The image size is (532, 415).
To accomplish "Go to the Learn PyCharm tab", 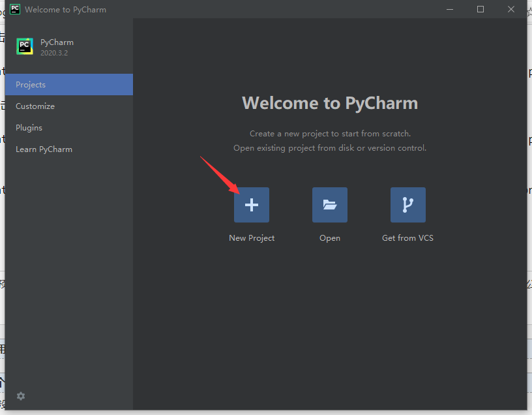I will (69, 149).
